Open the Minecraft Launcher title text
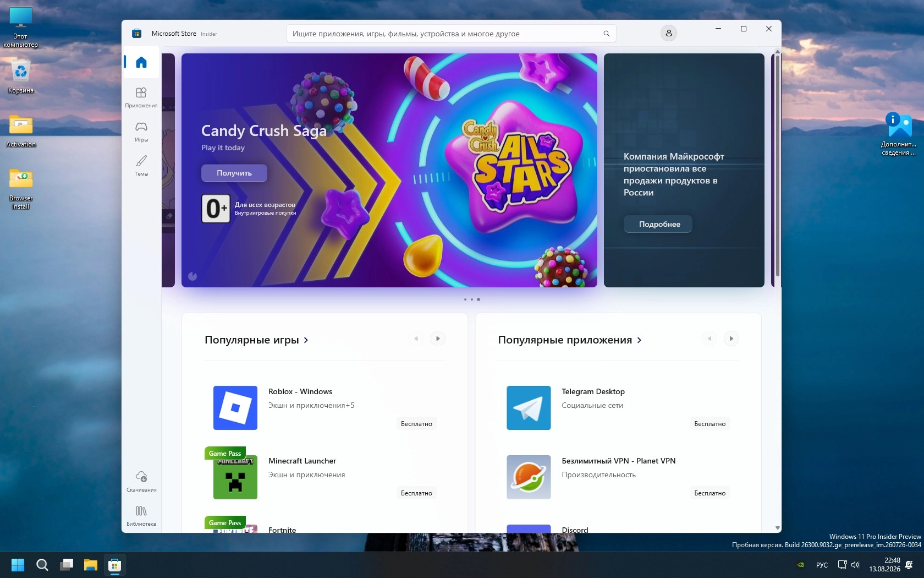The width and height of the screenshot is (924, 578). coord(302,461)
